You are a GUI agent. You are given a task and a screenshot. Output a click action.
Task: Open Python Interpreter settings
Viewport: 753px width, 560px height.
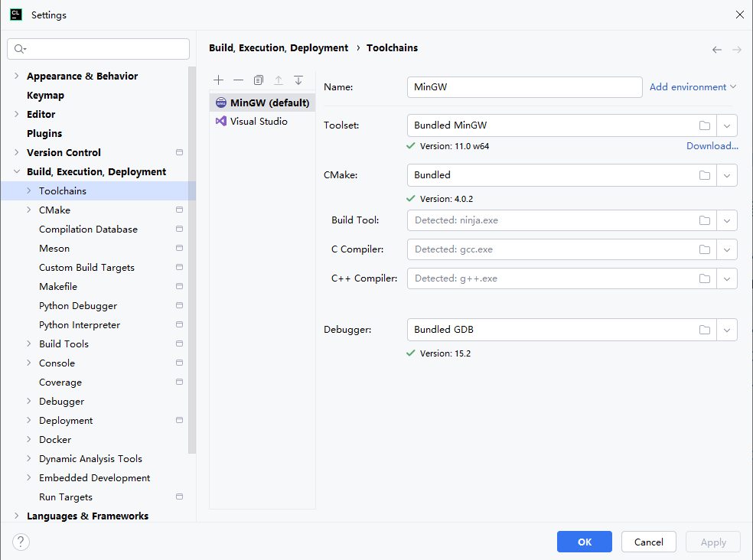80,325
